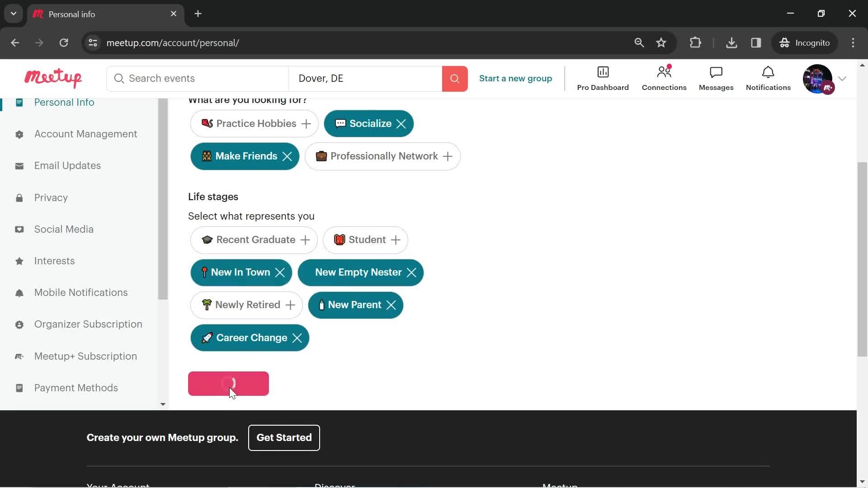Click the Meetup home logo icon
The image size is (868, 488).
click(52, 78)
